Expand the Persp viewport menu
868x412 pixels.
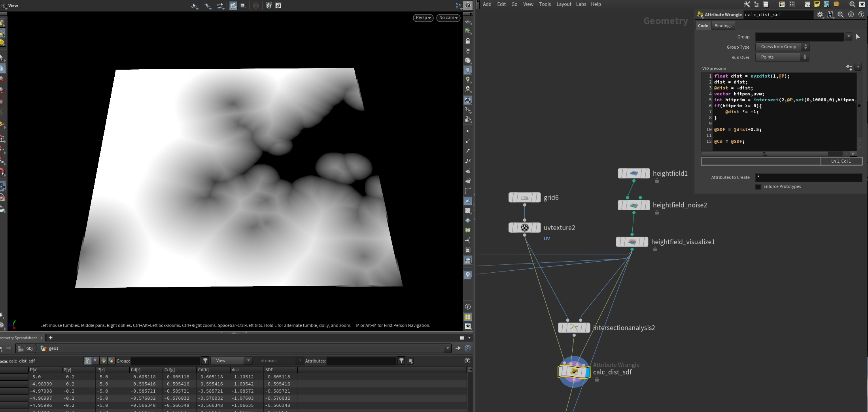tap(423, 18)
